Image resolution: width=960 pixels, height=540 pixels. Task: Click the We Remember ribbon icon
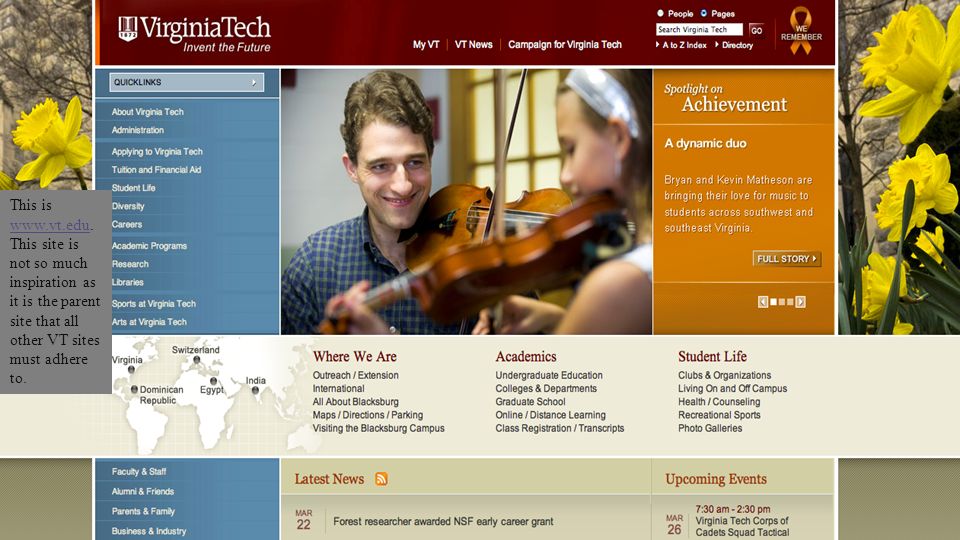(x=801, y=31)
